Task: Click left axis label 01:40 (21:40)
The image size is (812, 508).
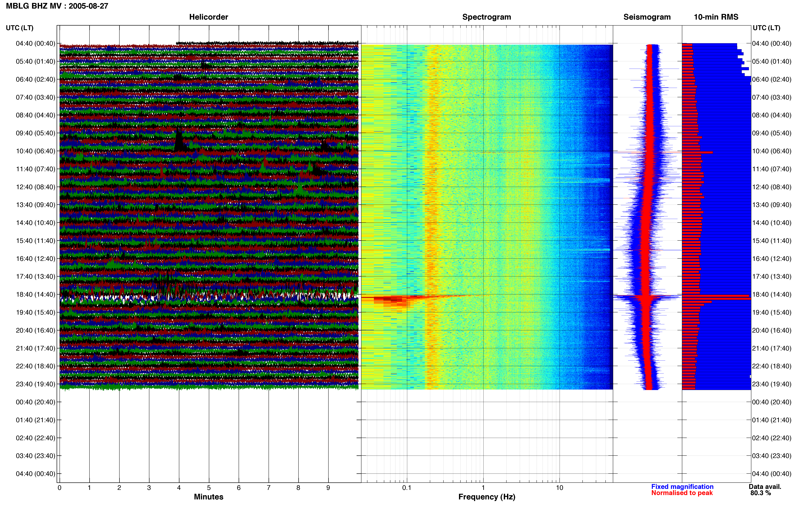Action: (36, 420)
